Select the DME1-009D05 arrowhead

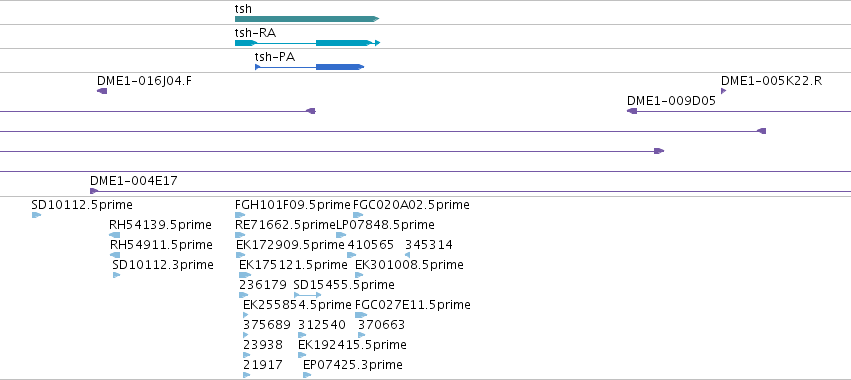click(x=632, y=111)
